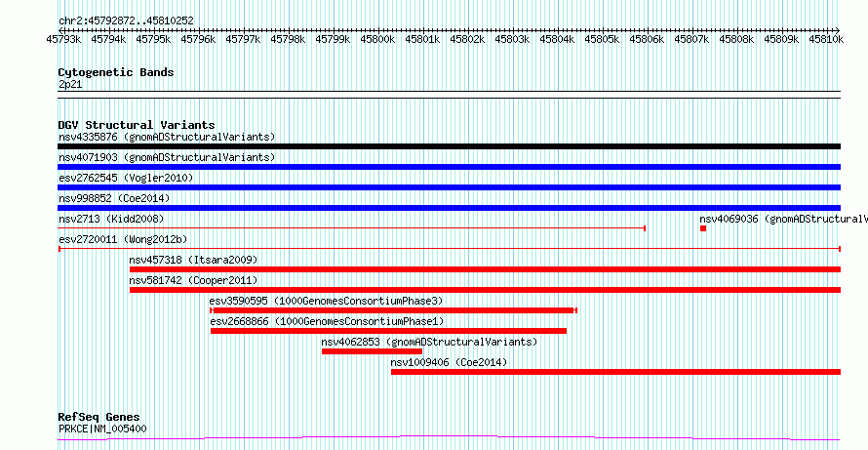The image size is (868, 450).
Task: Click the nsv998852 (Coe2014) label
Action: [114, 198]
